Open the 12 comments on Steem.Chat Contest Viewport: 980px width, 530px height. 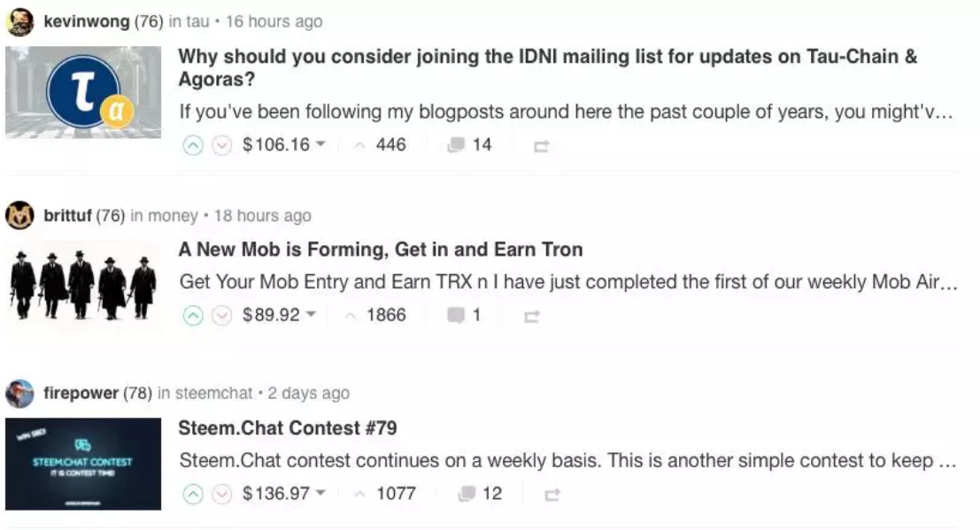tap(480, 494)
